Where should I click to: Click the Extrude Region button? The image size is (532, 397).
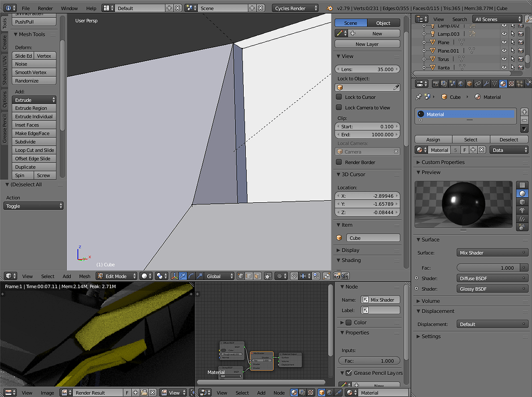pos(34,108)
